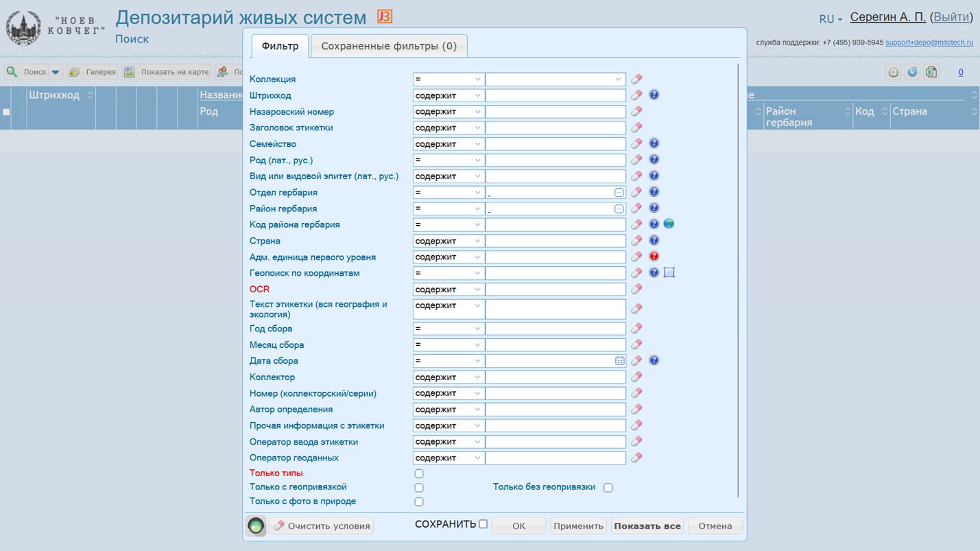
Task: Erase the Оператор геоданных filter
Action: (x=636, y=458)
